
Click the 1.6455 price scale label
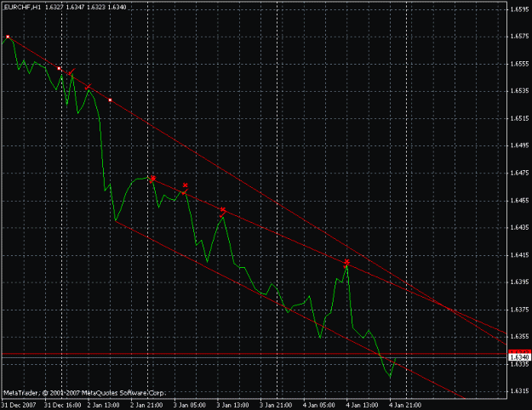point(519,201)
